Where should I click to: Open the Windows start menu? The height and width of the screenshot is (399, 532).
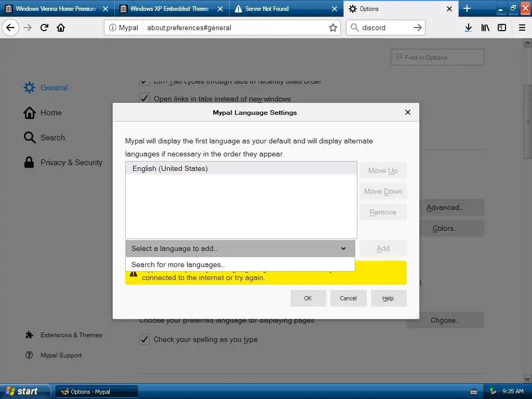coord(25,391)
